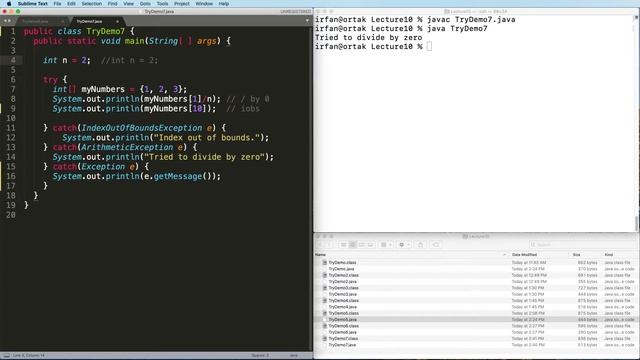Open the Find menu
The height and width of the screenshot is (360, 640).
(113, 4)
